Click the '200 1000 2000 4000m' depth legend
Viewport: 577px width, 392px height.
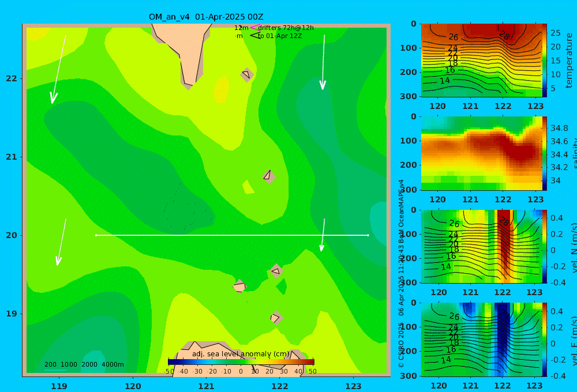tap(84, 364)
